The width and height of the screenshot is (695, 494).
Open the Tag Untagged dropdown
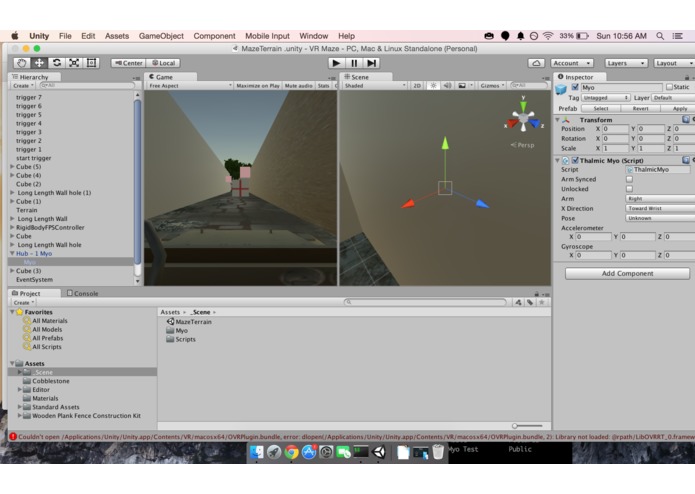tap(605, 97)
